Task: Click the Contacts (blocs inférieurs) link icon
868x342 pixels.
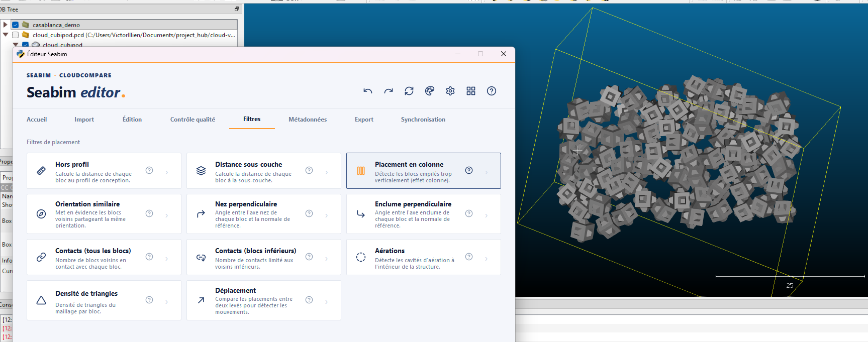Action: click(201, 257)
